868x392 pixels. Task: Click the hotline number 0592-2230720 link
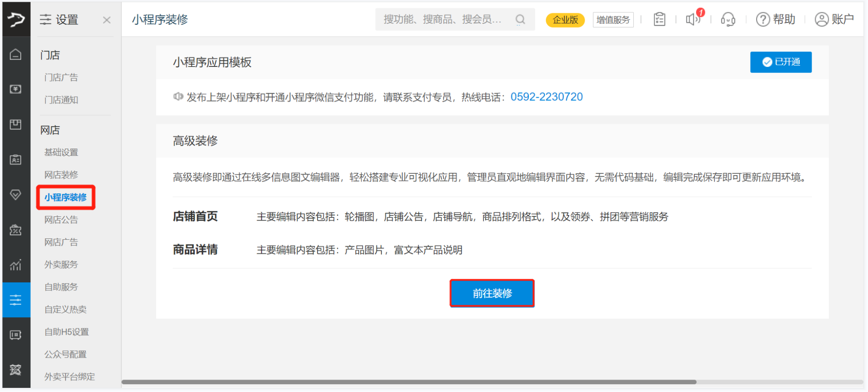(x=546, y=97)
